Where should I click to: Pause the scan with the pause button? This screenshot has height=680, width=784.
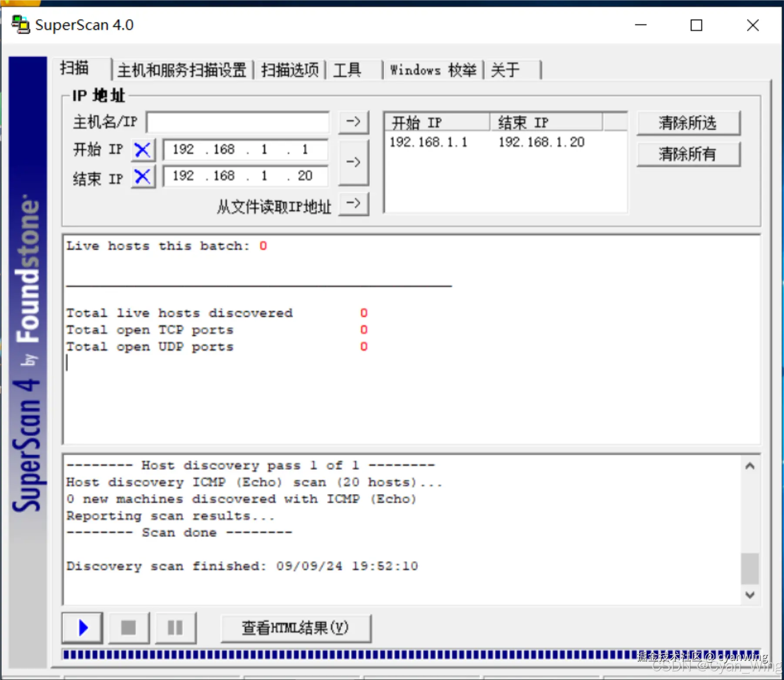(175, 628)
